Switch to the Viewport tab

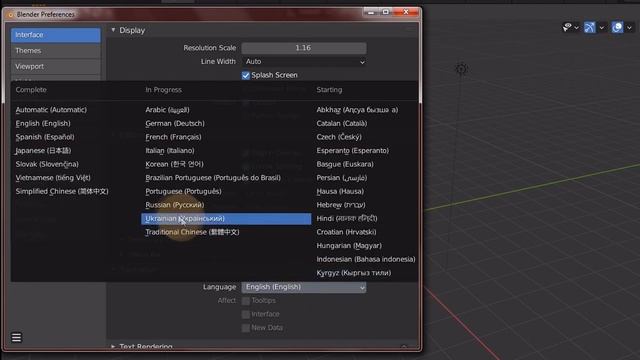tap(56, 66)
